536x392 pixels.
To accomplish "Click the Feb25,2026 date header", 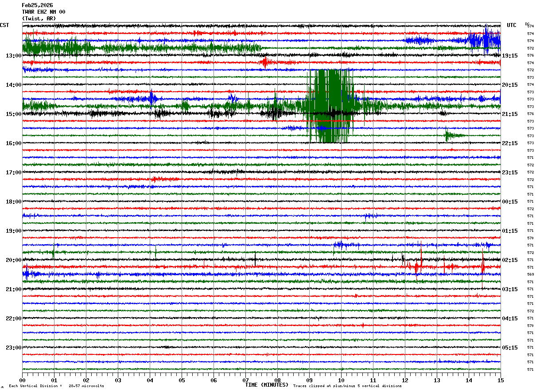I will click(x=37, y=5).
